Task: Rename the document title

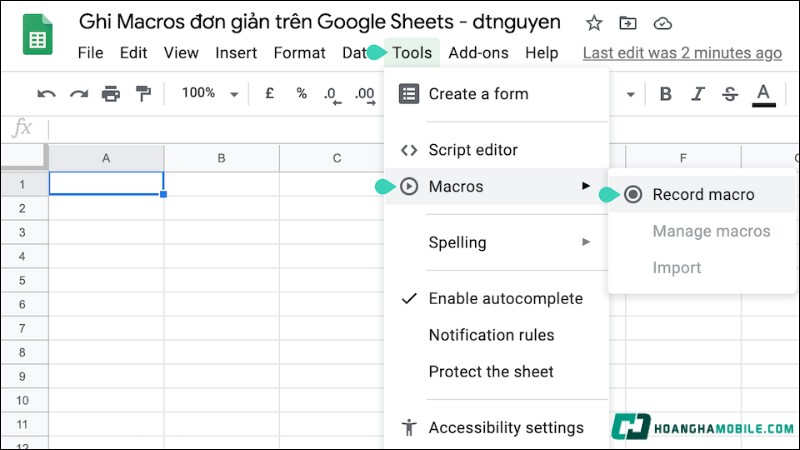Action: click(319, 22)
